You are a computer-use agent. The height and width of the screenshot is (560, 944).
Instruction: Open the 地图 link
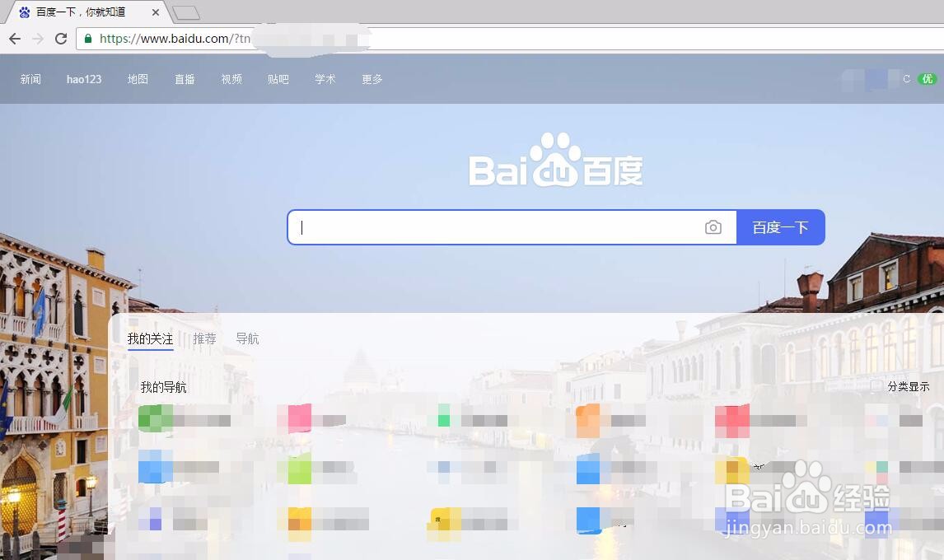click(x=138, y=79)
